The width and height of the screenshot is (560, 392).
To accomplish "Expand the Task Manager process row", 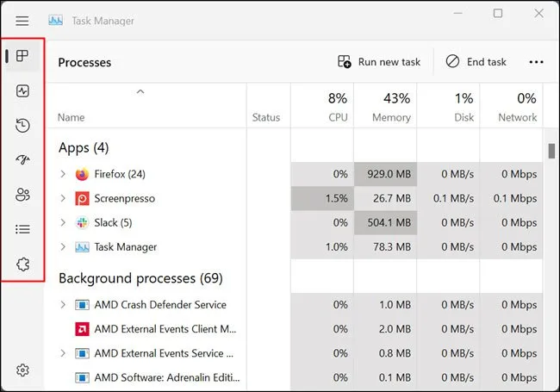I will coord(63,247).
